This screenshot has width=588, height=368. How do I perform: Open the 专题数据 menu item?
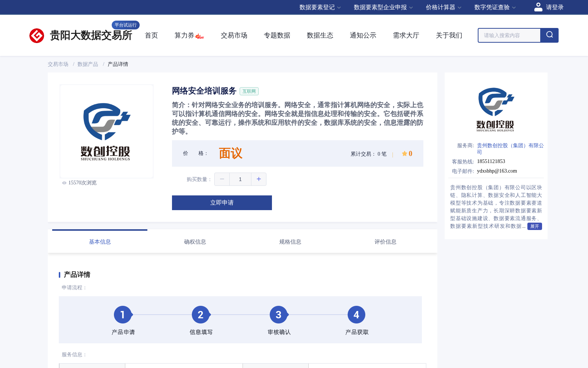coord(277,35)
